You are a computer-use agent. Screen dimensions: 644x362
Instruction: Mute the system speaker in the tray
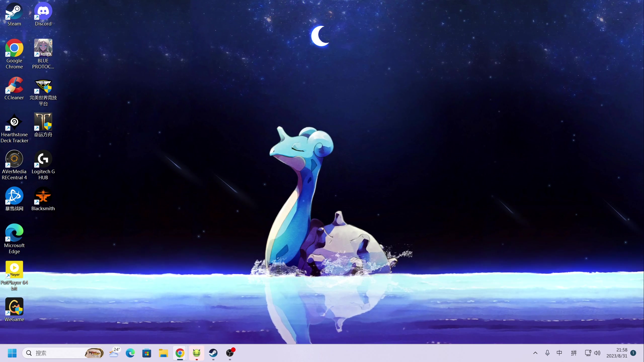pos(597,353)
